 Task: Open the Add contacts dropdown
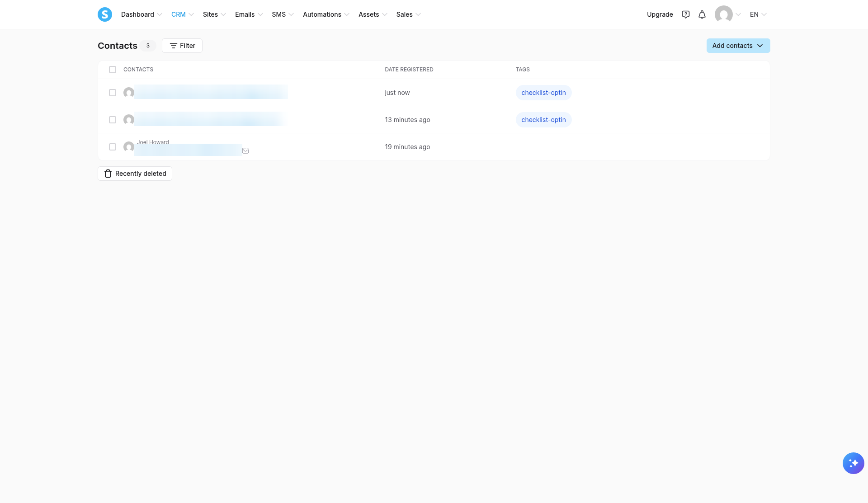pos(738,46)
